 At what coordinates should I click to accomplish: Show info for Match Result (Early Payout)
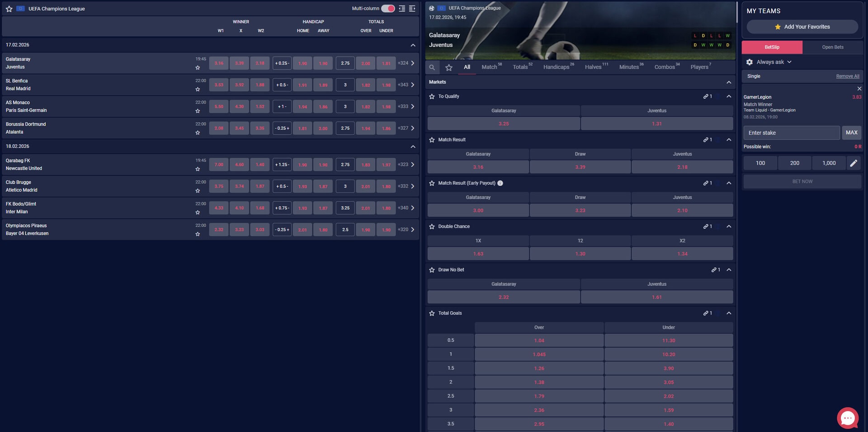click(500, 183)
